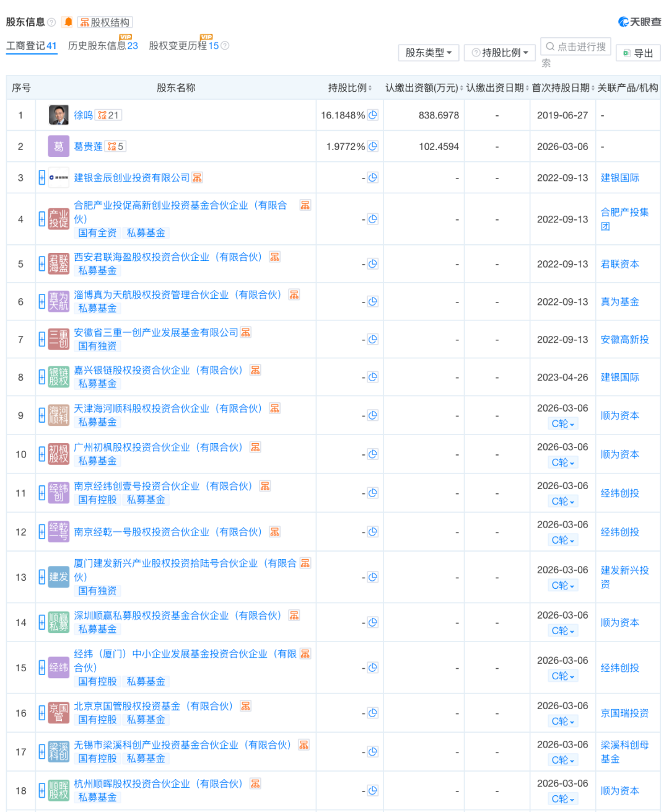This screenshot has height=812, width=669.
Task: Click the partner badge 21 beside 徐鸣
Action: (107, 115)
